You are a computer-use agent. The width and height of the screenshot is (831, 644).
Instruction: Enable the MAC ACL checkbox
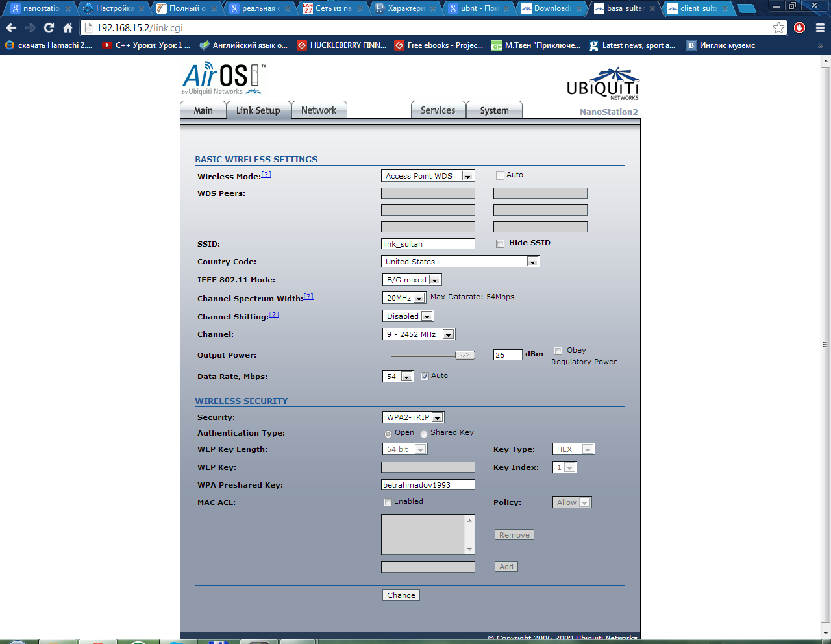[x=388, y=502]
